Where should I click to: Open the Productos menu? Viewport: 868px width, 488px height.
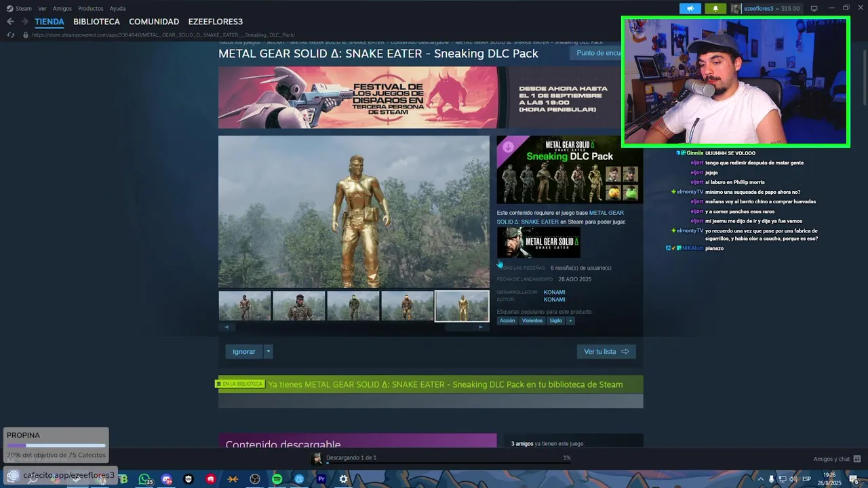[x=91, y=8]
